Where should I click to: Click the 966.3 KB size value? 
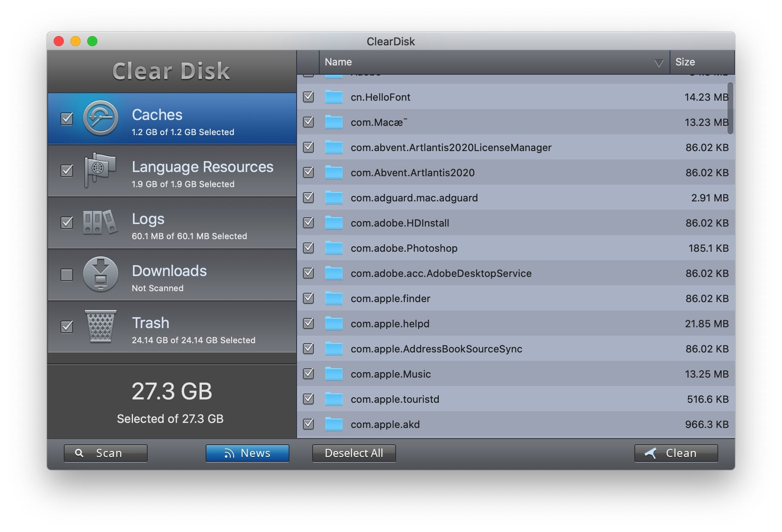[707, 424]
